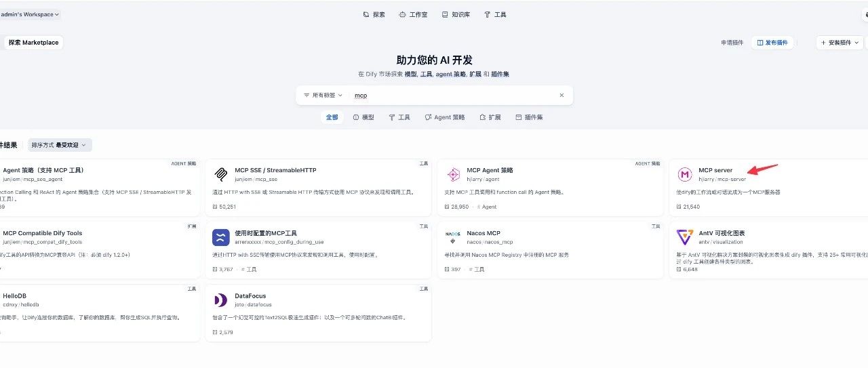Select the 插件集 category tab
Viewport: 868px width, 368px height.
[530, 117]
